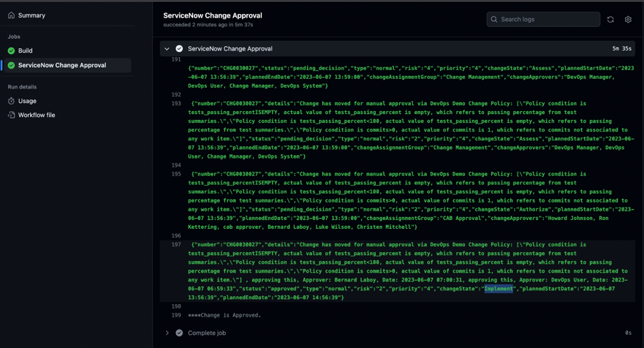
Task: Click "succeeded 2 minutes ago in 5m 37s" text
Action: point(208,25)
